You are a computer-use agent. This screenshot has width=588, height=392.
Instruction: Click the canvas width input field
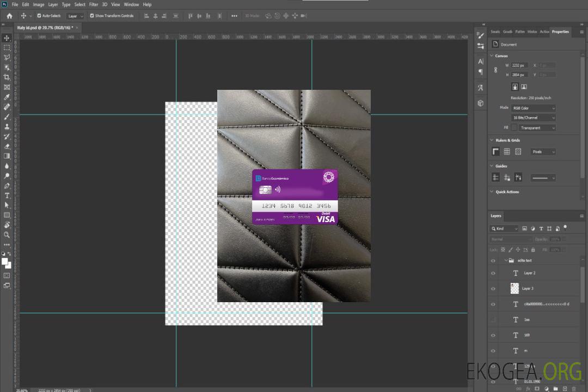pos(519,65)
